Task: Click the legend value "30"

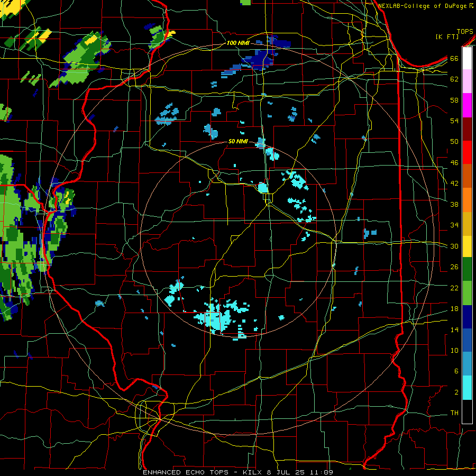Action: pos(454,246)
